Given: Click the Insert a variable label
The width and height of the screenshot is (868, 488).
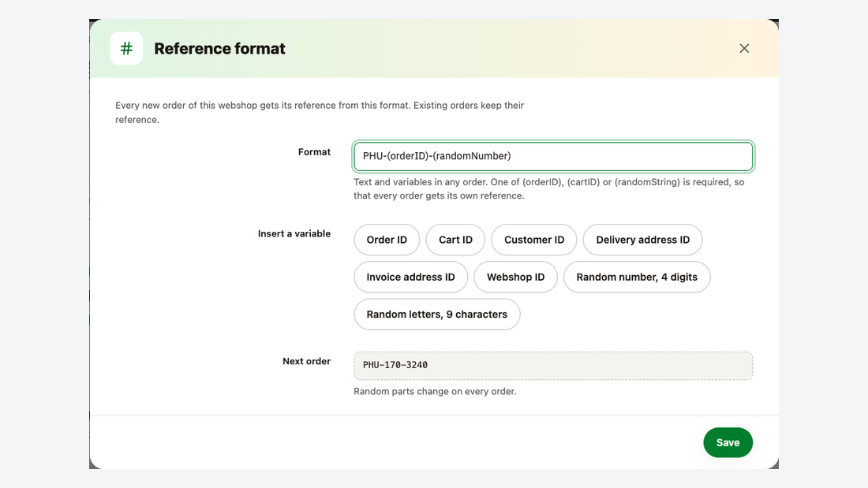Looking at the screenshot, I should coord(294,234).
